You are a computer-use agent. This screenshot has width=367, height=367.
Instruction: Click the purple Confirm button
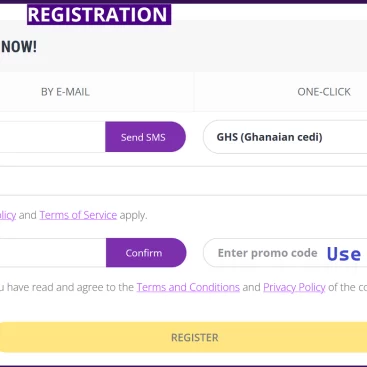pos(146,253)
